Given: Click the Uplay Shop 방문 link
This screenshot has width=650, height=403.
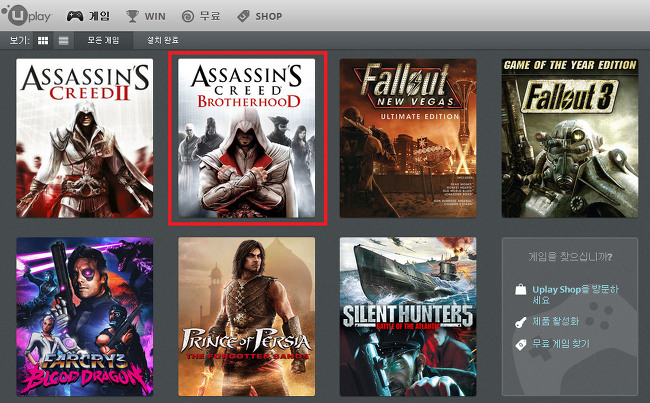Looking at the screenshot, I should click(575, 294).
